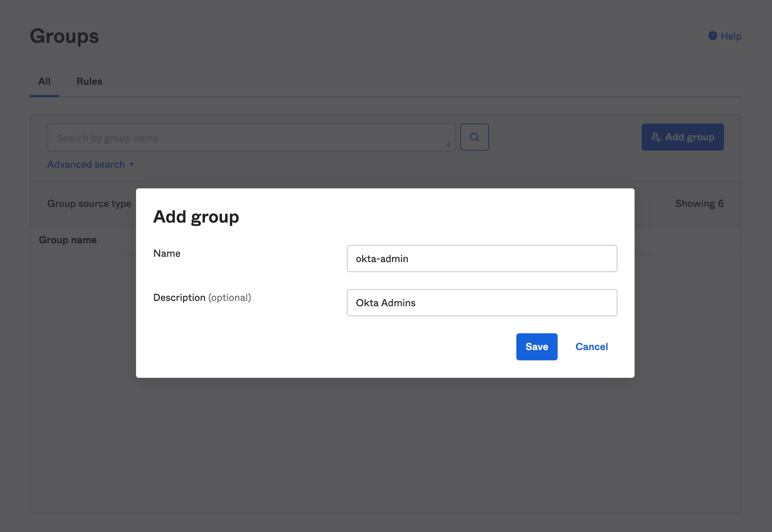
Task: Select the All tab
Action: pos(44,81)
